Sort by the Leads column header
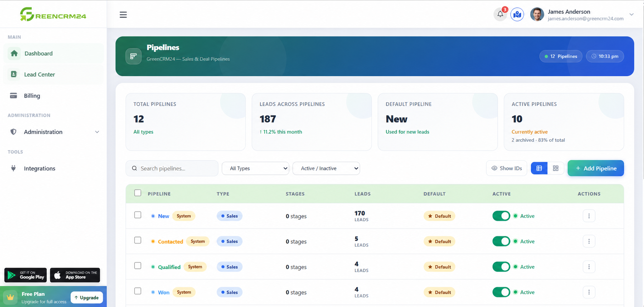 coord(362,194)
